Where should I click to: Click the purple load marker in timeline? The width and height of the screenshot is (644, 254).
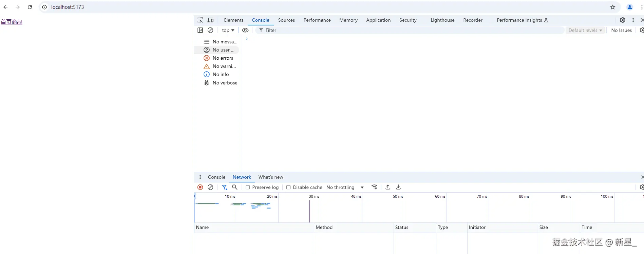click(x=309, y=211)
